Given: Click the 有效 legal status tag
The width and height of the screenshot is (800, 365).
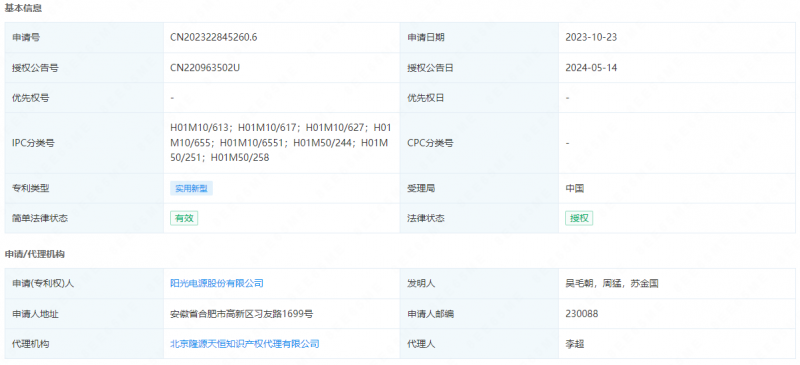Looking at the screenshot, I should (x=184, y=218).
